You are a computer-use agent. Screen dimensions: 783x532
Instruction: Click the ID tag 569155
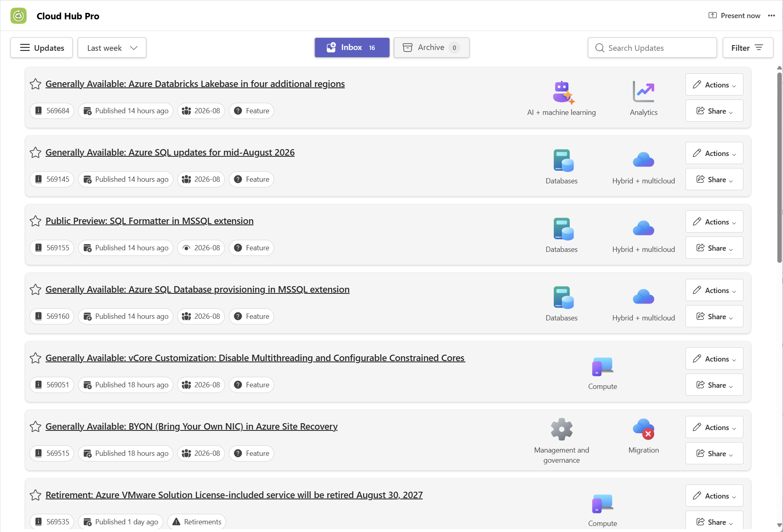[52, 248]
